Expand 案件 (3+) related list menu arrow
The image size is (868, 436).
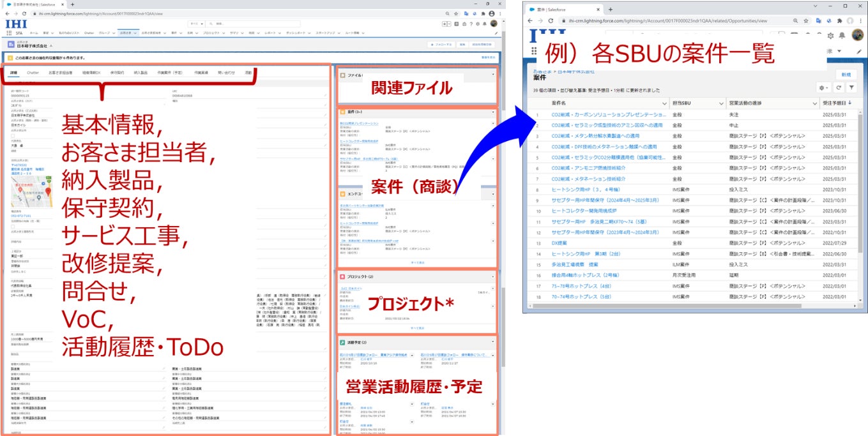(x=494, y=112)
